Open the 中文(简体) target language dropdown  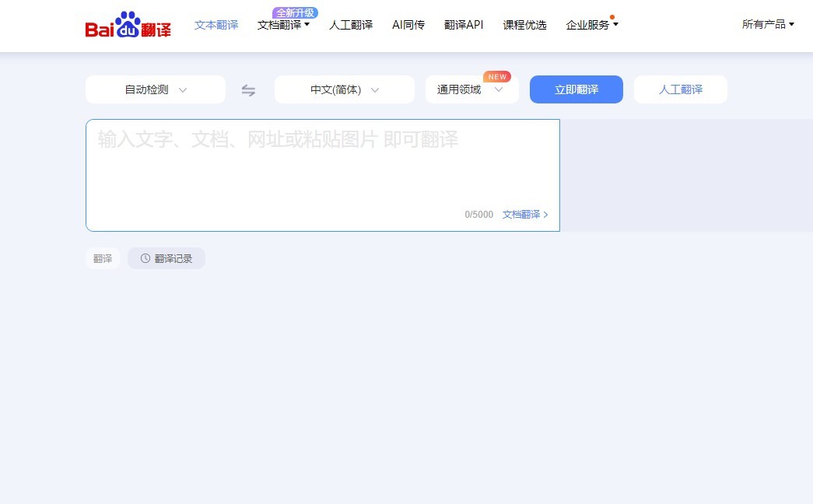pos(344,89)
